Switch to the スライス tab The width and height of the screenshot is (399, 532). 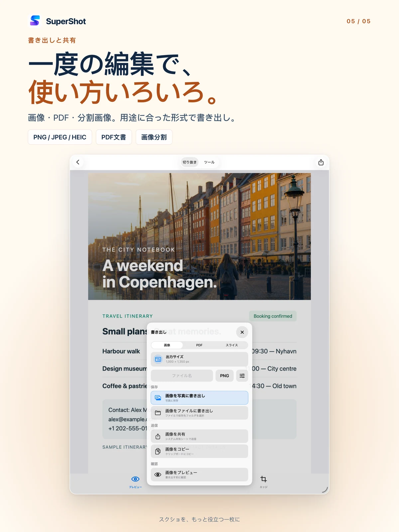coord(232,345)
